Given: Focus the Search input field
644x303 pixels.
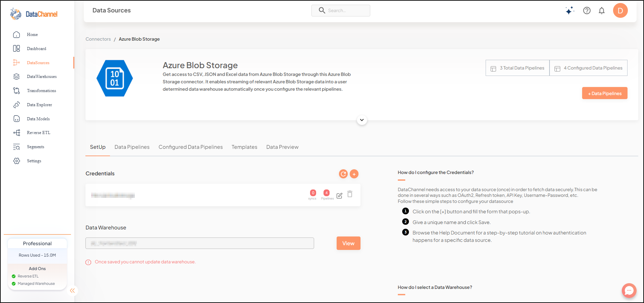Looking at the screenshot, I should pyautogui.click(x=341, y=10).
